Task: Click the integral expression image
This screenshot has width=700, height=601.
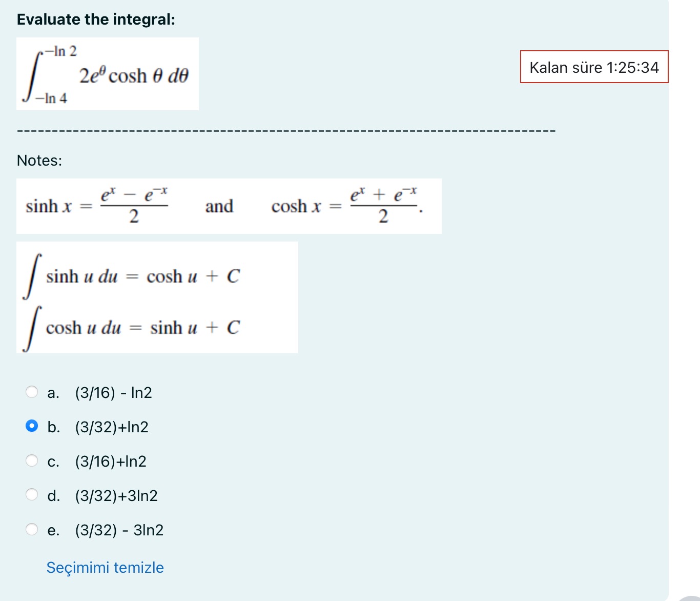Action: coord(107,74)
